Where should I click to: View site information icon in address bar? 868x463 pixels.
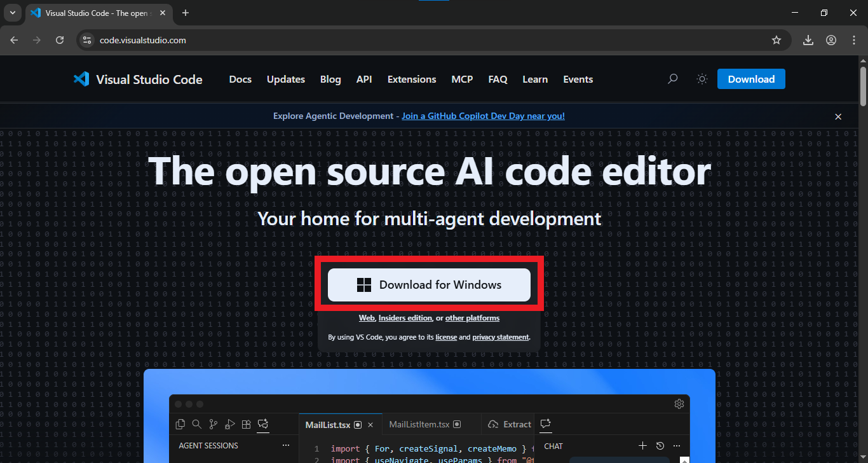pyautogui.click(x=88, y=40)
